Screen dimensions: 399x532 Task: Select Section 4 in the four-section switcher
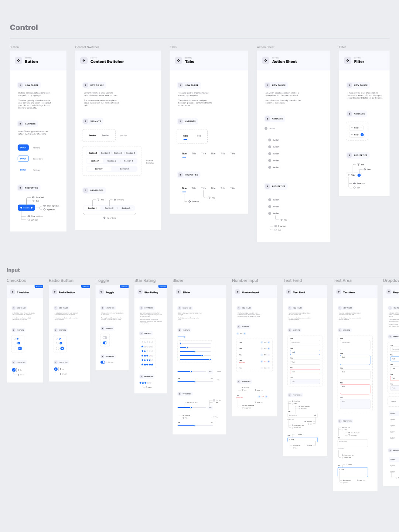click(x=130, y=153)
